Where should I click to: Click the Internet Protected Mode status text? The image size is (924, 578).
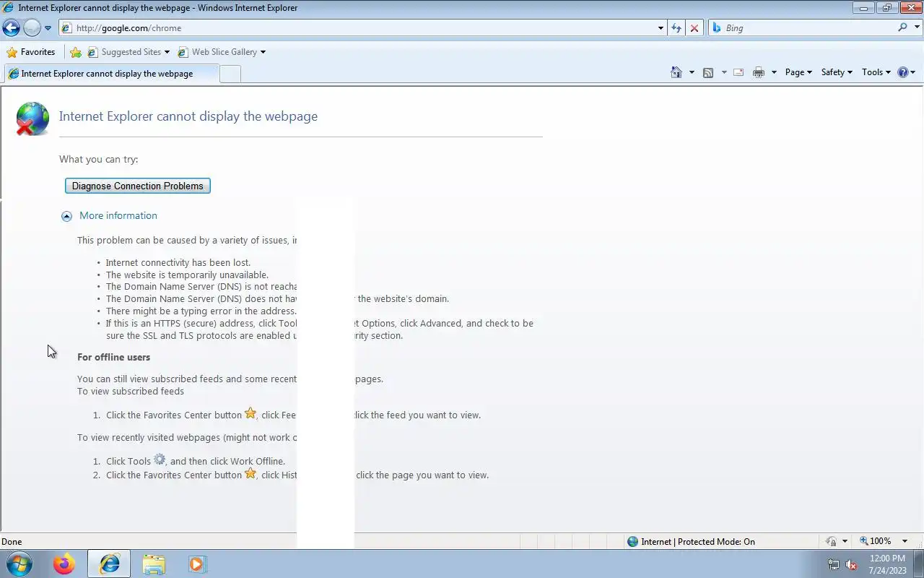[x=698, y=541]
